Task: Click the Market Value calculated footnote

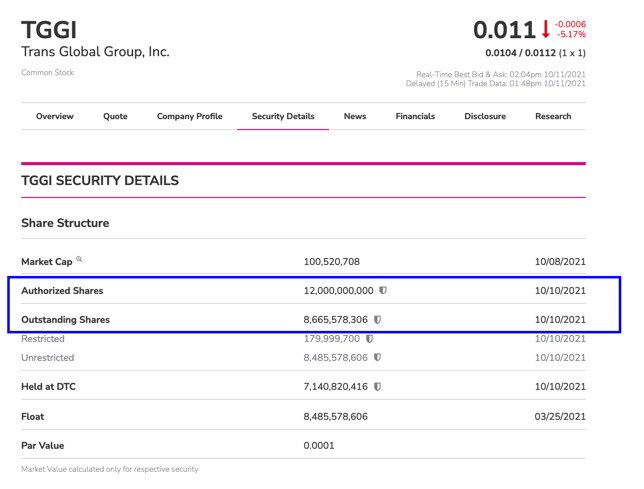Action: (x=110, y=469)
